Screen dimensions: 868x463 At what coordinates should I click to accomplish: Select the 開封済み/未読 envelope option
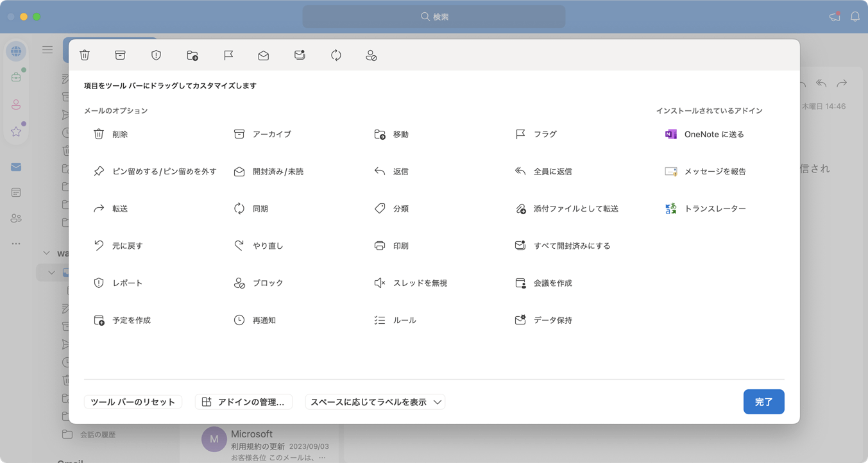click(x=268, y=171)
